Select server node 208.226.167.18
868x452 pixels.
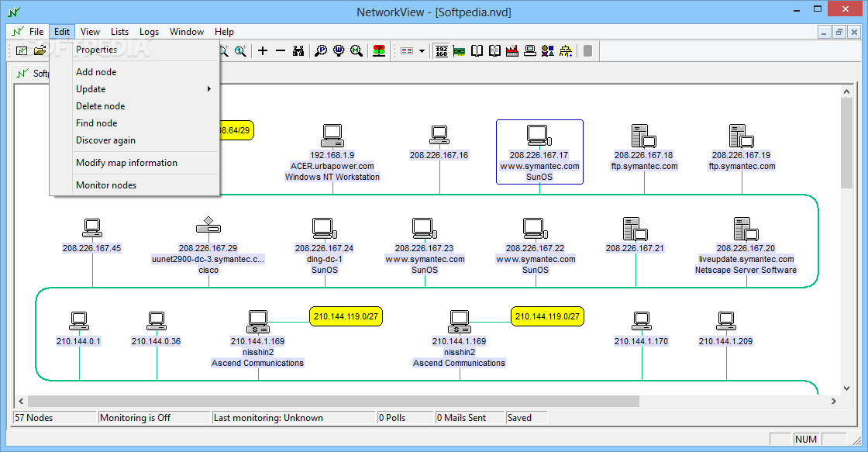point(644,136)
